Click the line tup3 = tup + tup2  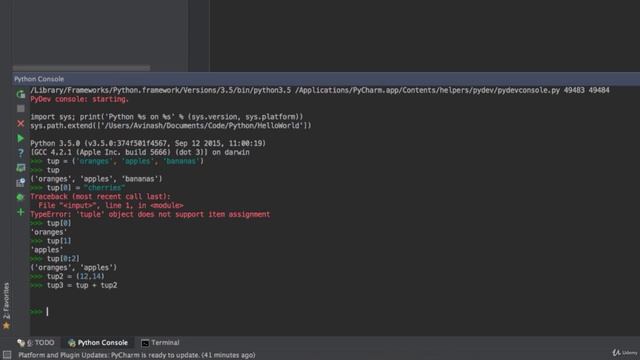tap(74, 285)
